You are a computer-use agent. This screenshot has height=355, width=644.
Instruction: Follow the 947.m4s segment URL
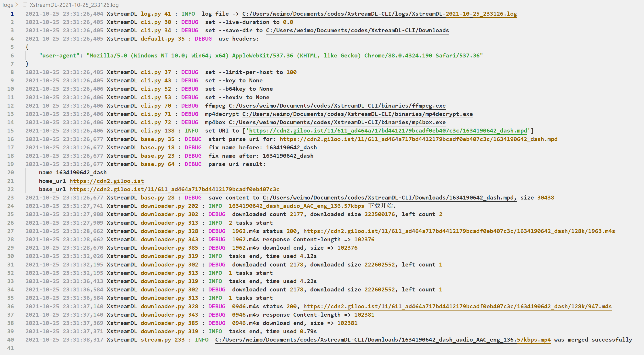457,307
